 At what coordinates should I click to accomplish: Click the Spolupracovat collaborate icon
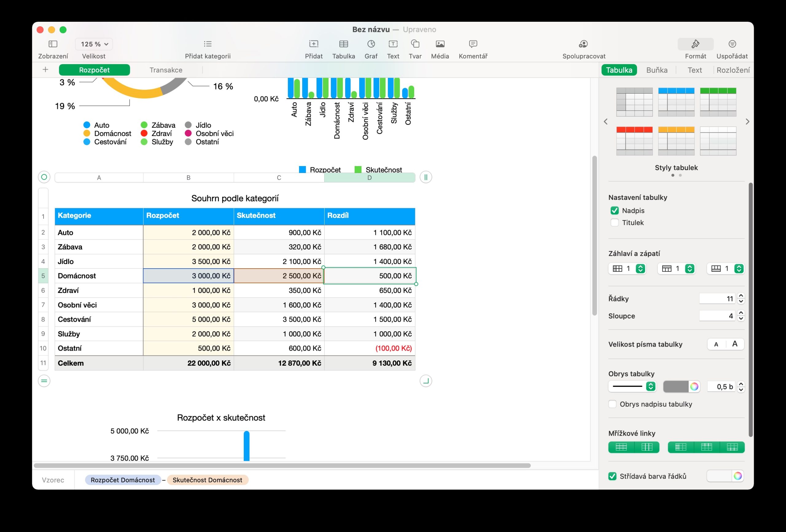pyautogui.click(x=583, y=44)
